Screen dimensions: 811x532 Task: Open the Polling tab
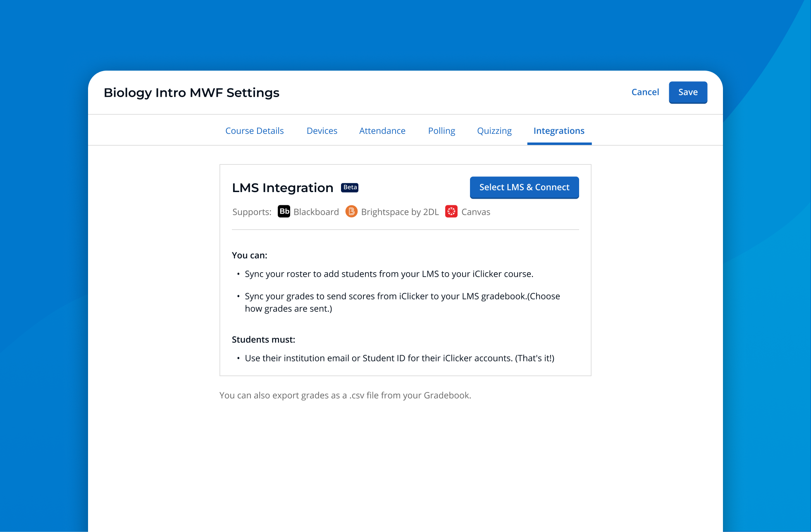click(441, 131)
